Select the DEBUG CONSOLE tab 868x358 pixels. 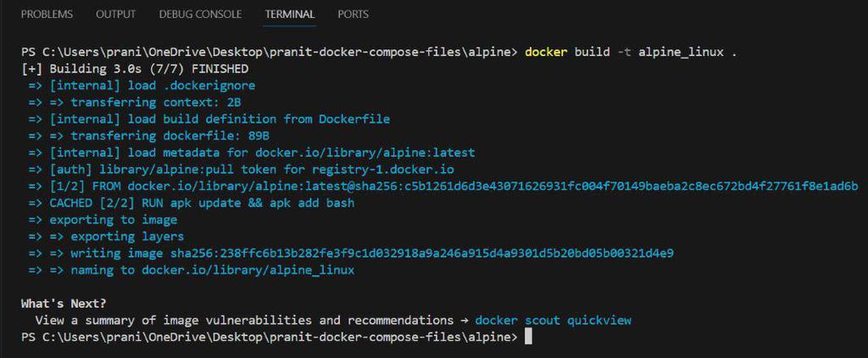click(x=200, y=14)
